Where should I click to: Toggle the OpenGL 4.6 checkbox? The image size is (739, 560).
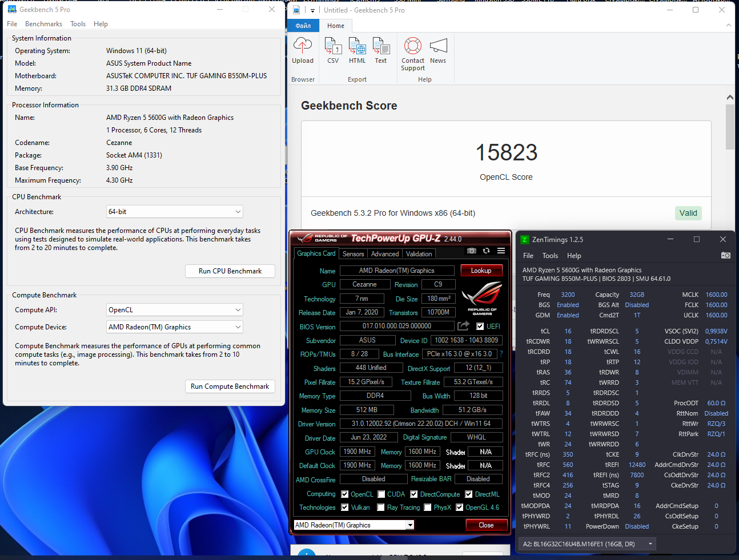[459, 507]
